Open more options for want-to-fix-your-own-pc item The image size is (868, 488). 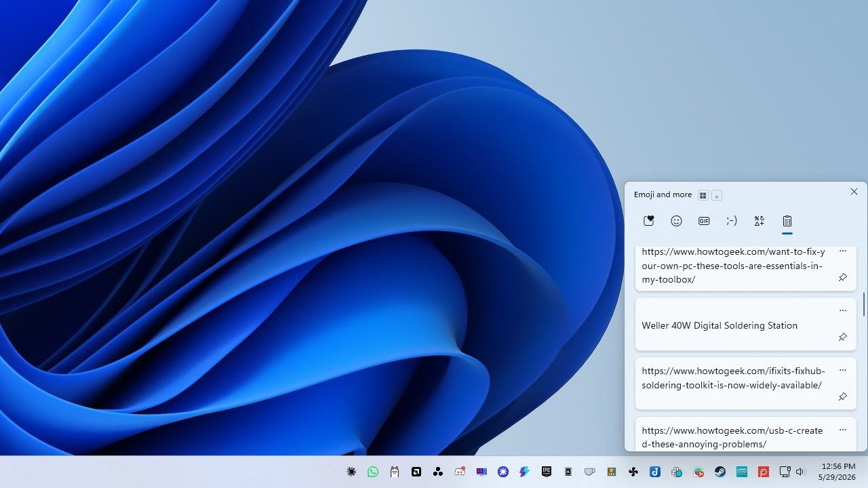pos(843,251)
